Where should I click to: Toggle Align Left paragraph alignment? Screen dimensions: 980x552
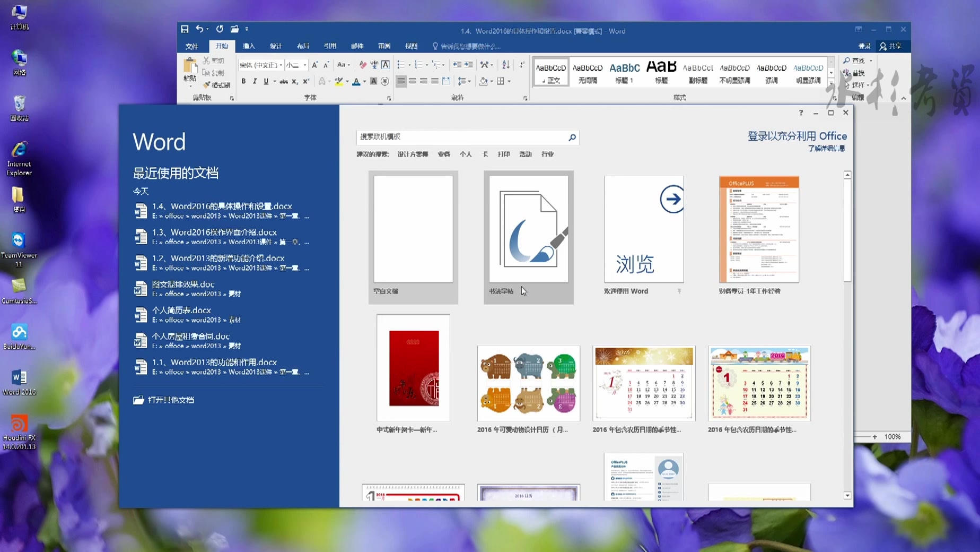tap(401, 81)
